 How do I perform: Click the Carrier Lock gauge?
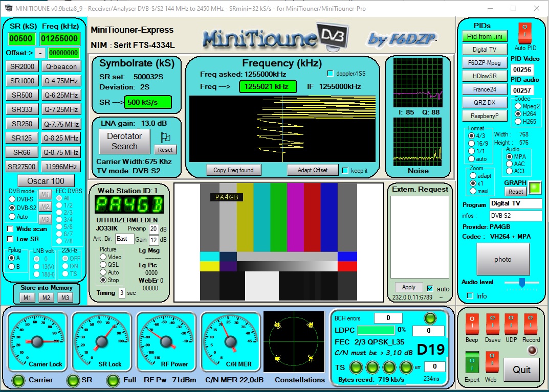tap(37, 341)
